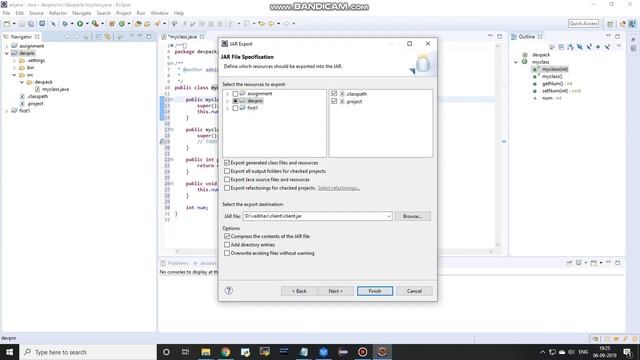The image size is (640, 360).
Task: Click the Cancel button in JAR Export
Action: 414,291
